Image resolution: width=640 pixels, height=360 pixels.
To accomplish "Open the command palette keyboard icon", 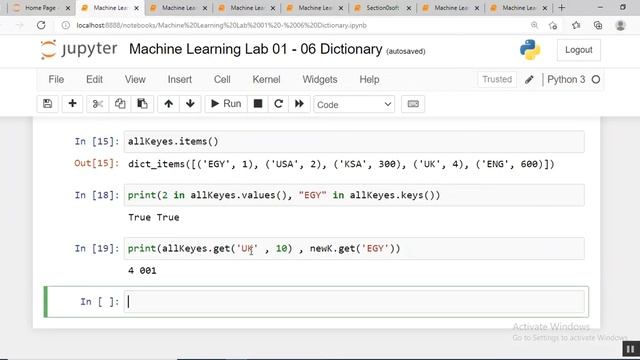I will [413, 104].
